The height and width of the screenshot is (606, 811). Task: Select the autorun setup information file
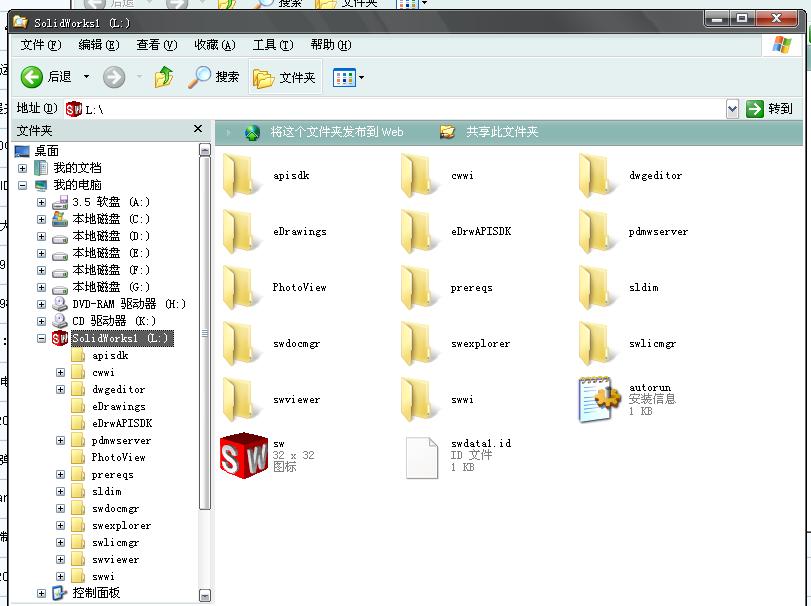click(x=599, y=400)
